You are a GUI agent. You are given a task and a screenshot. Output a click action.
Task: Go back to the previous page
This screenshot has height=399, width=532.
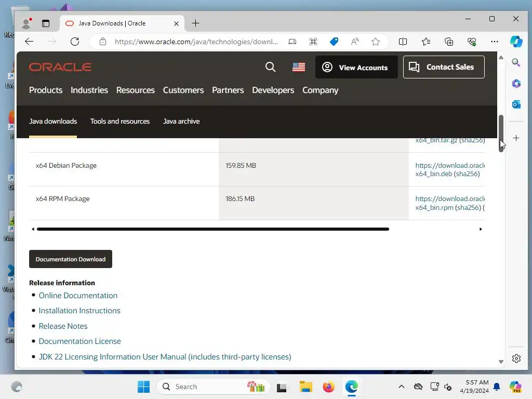(29, 42)
